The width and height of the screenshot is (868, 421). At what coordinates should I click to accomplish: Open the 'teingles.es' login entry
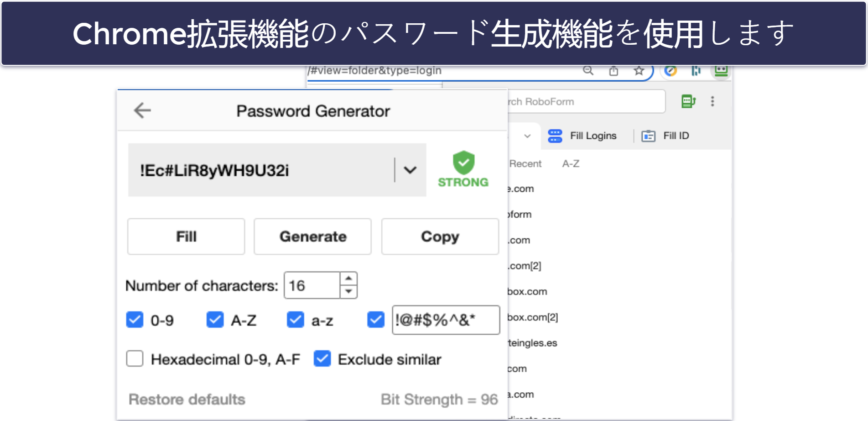click(532, 343)
